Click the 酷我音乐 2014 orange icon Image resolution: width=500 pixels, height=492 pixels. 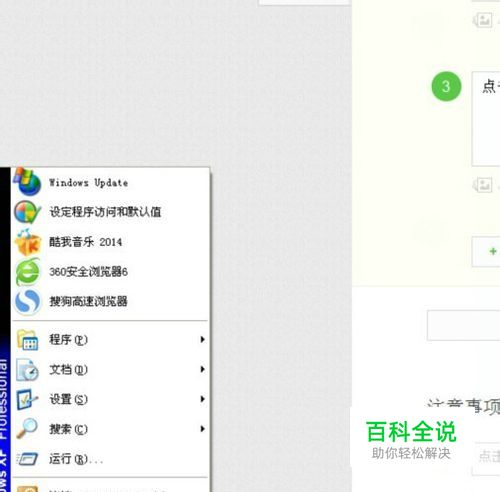point(28,242)
